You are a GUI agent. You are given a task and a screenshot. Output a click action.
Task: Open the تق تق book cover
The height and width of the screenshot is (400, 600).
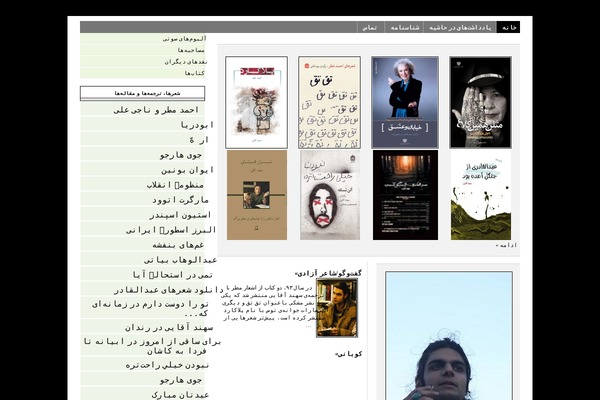coord(329,103)
